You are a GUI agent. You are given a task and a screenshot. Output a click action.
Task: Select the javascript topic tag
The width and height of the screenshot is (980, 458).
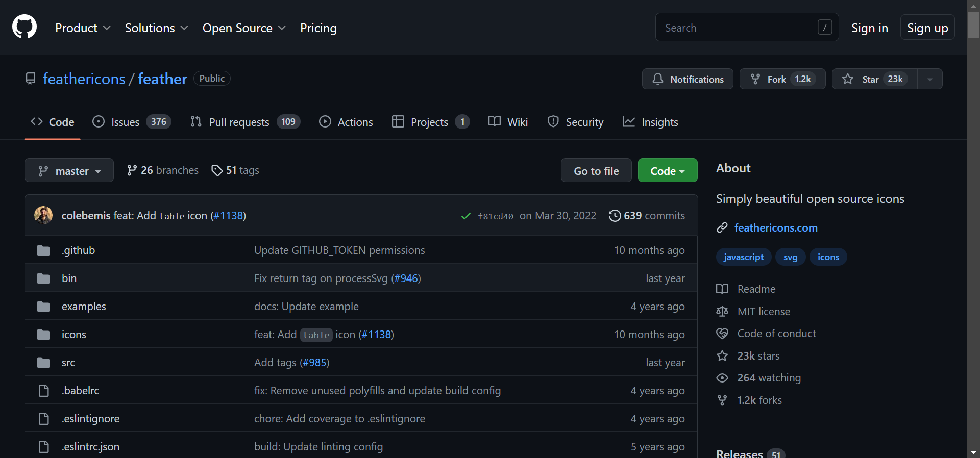744,257
